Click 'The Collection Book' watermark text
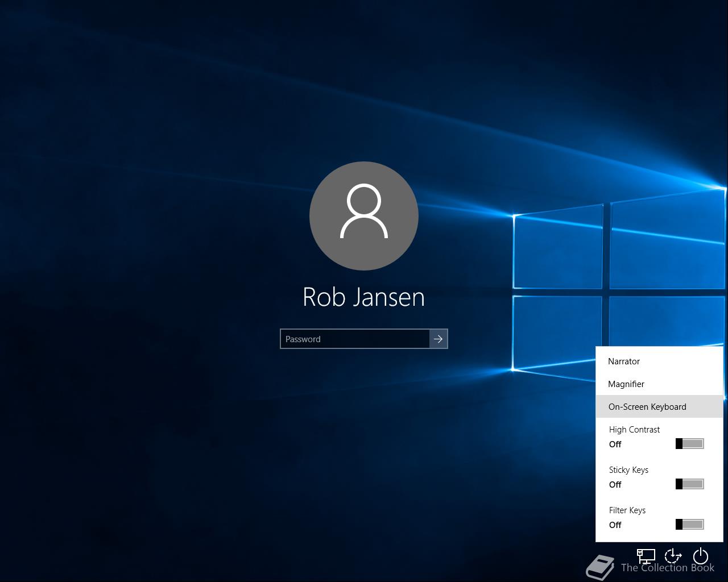728x582 pixels. click(667, 568)
